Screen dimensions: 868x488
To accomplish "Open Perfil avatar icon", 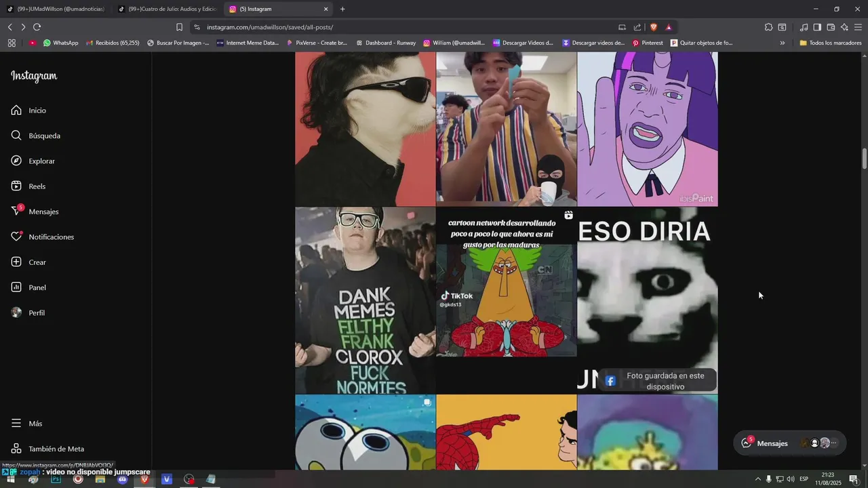I will 16,312.
